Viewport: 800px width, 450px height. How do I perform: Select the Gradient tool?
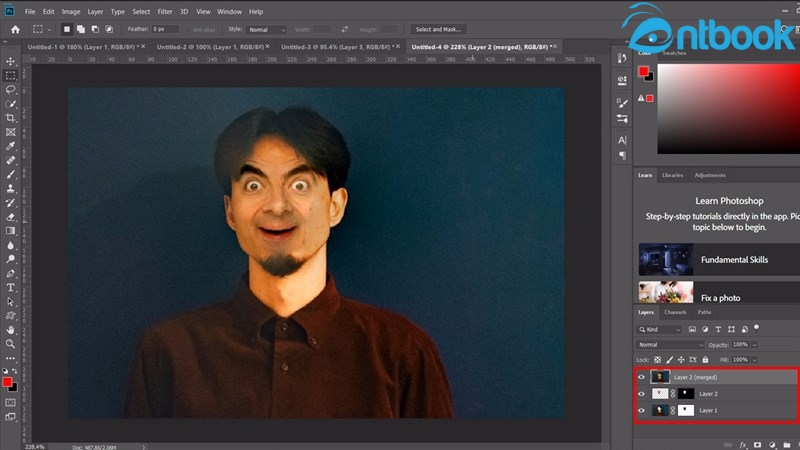10,231
